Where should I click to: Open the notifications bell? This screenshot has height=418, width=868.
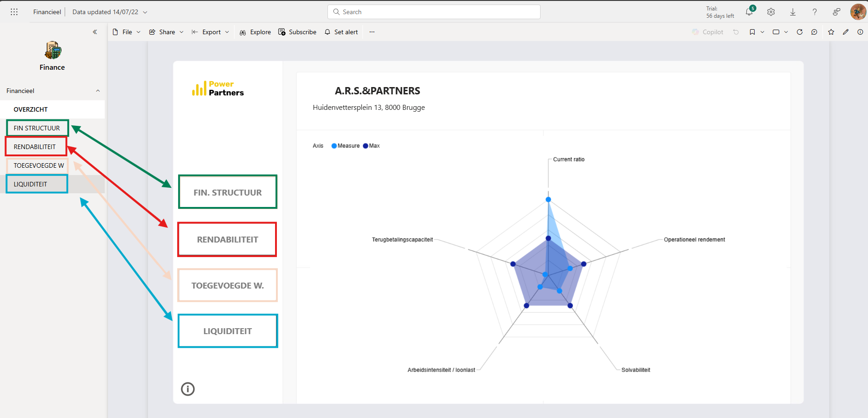[x=749, y=12]
